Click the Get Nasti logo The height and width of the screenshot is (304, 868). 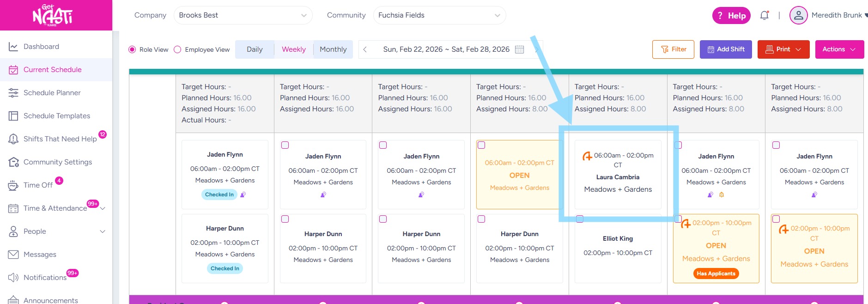pyautogui.click(x=53, y=15)
